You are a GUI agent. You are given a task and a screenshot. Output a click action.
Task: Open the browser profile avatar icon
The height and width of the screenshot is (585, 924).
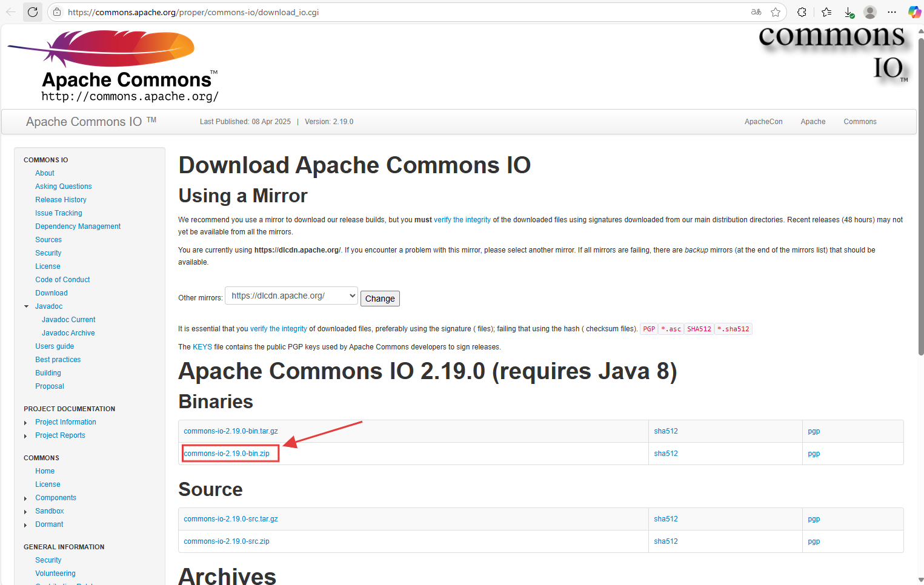pyautogui.click(x=869, y=12)
